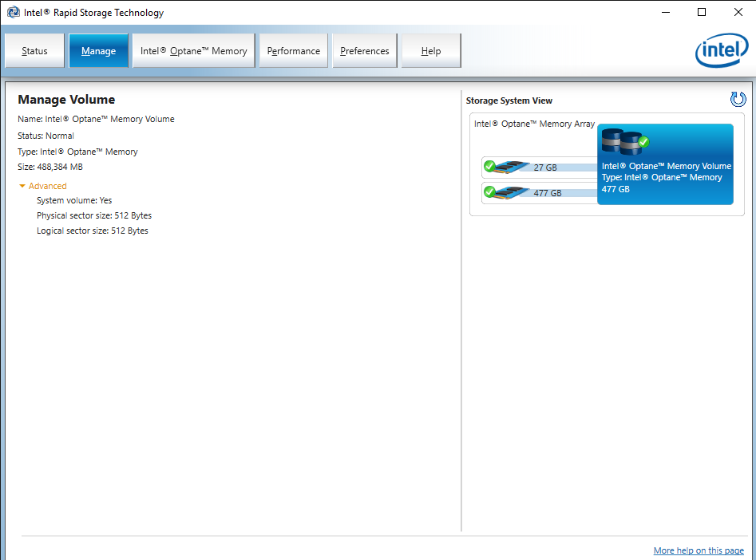Viewport: 756px width, 560px height.
Task: Click the More help on this page link
Action: coord(699,550)
